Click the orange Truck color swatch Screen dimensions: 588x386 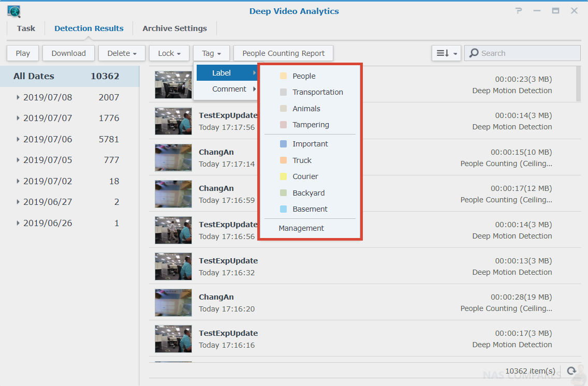pyautogui.click(x=284, y=160)
